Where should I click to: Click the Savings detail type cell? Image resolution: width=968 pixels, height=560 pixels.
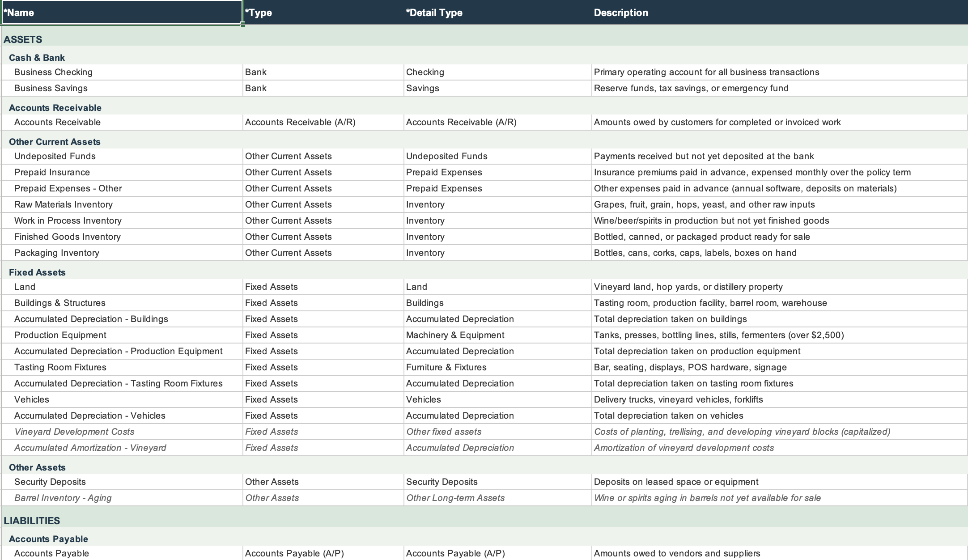(498, 88)
